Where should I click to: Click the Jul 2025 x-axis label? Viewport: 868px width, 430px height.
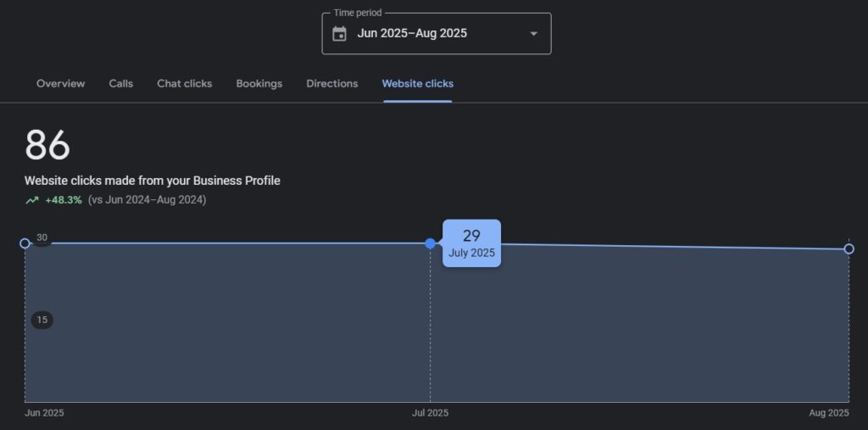431,413
